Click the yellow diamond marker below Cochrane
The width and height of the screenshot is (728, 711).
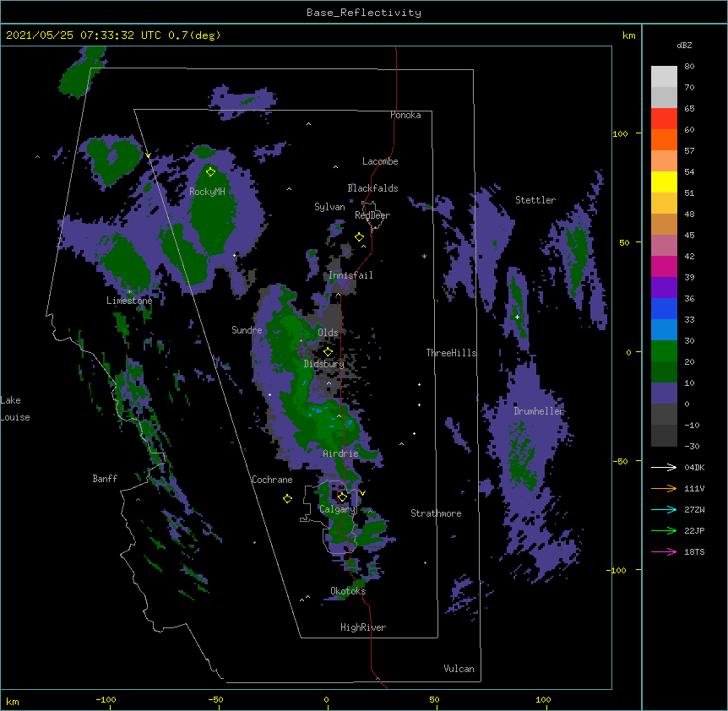pos(287,498)
